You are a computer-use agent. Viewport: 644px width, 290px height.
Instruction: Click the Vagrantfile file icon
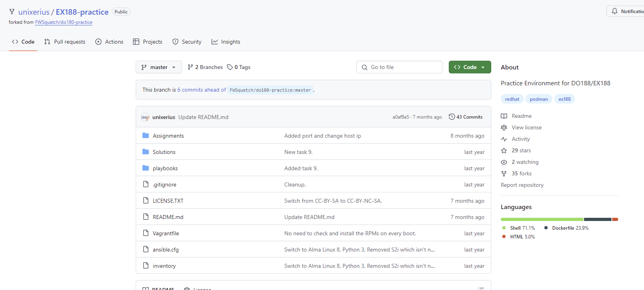coord(146,233)
